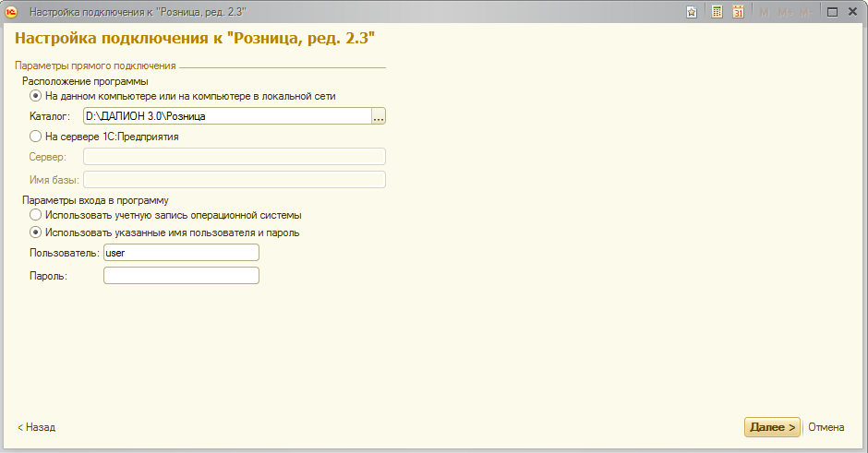Go back with < Назад link

(x=37, y=427)
